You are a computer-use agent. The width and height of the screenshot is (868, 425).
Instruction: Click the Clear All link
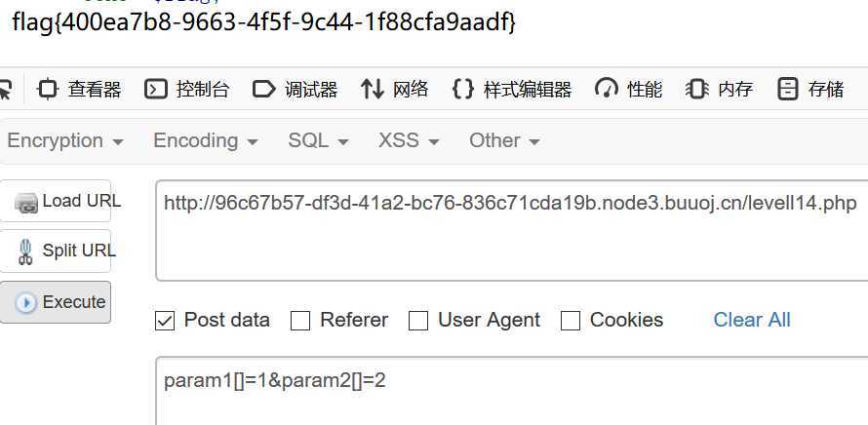click(x=752, y=320)
